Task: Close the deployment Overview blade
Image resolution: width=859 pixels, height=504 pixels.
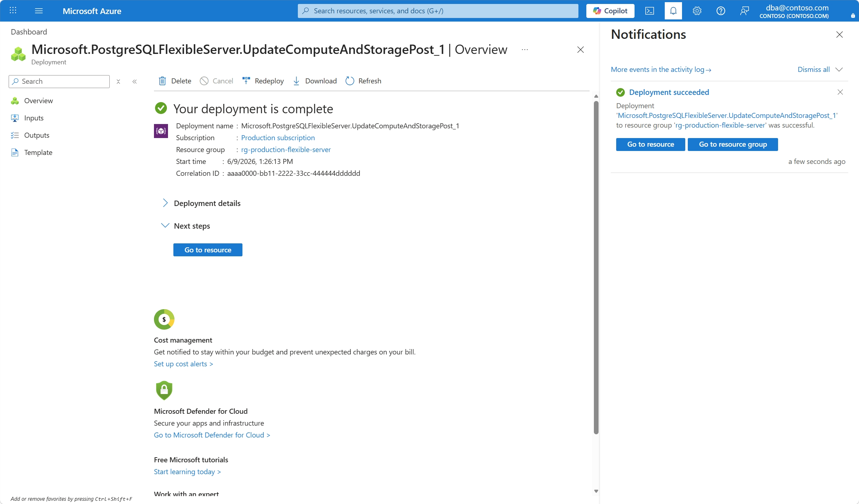Action: click(x=581, y=50)
